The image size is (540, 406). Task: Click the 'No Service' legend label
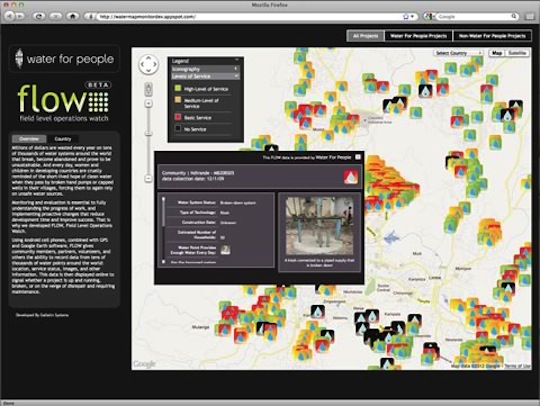pyautogui.click(x=195, y=129)
